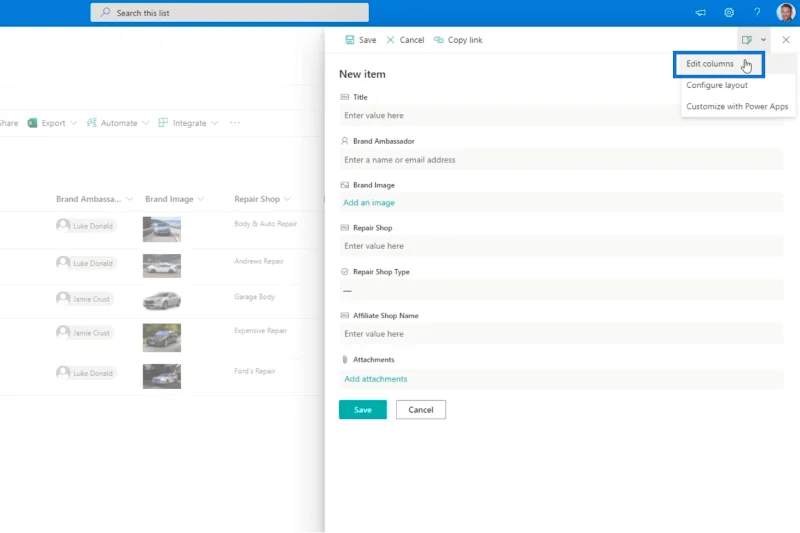The width and height of the screenshot is (800, 533).
Task: Click the Expensive Repair car thumbnail
Action: pyautogui.click(x=162, y=338)
